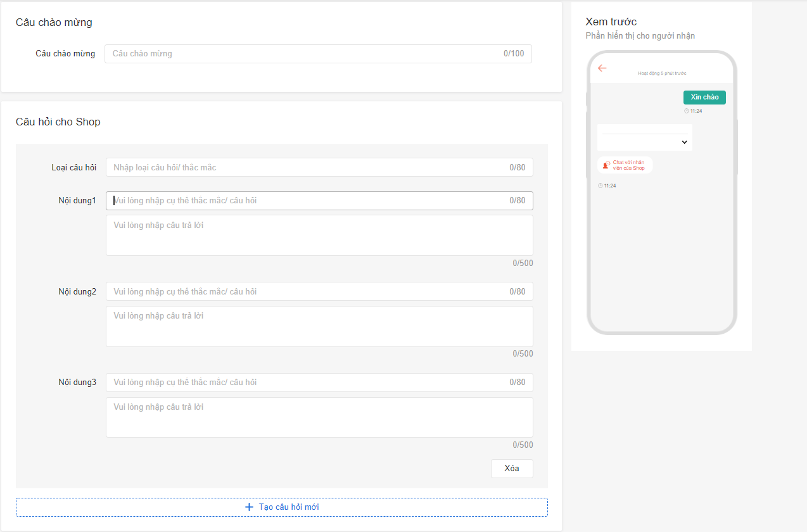Click the answer textarea under Nội dung2

[319, 326]
